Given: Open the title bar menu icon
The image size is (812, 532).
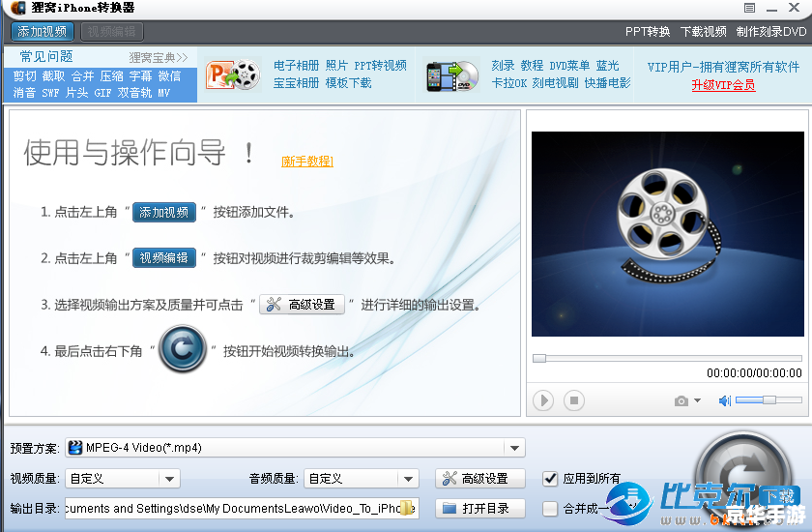Looking at the screenshot, I should coord(749,8).
